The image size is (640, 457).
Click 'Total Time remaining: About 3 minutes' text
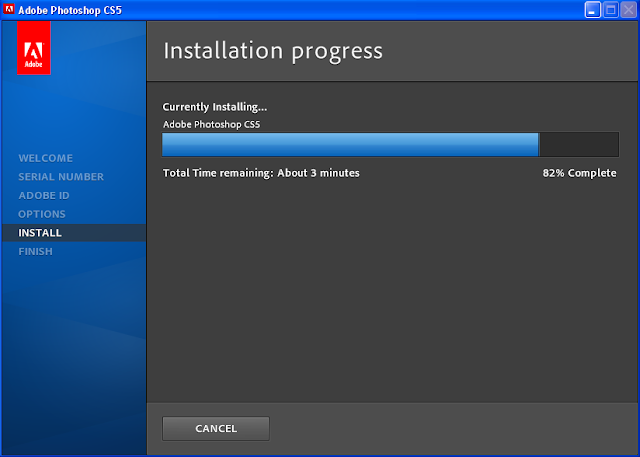click(x=261, y=173)
